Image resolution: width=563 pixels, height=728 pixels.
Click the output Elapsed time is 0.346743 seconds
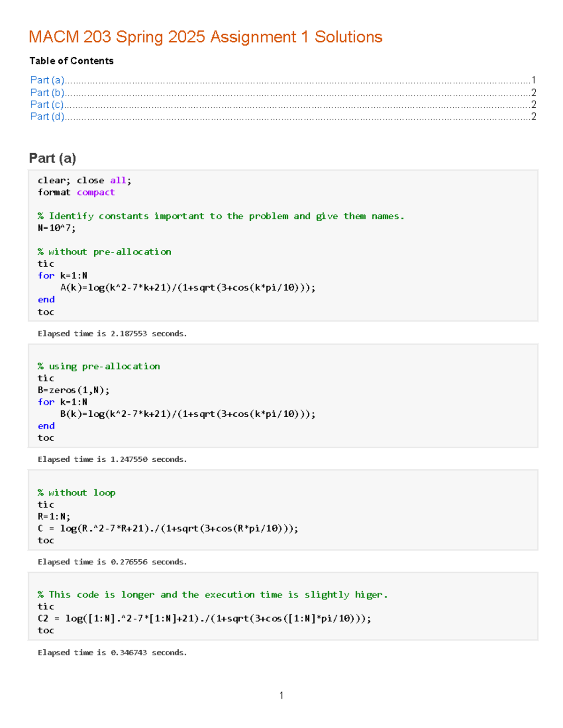click(x=112, y=653)
